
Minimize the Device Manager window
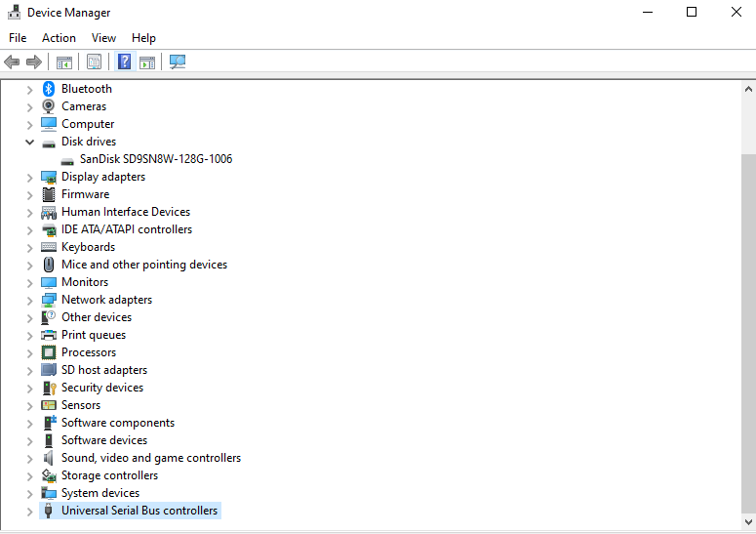pos(648,12)
